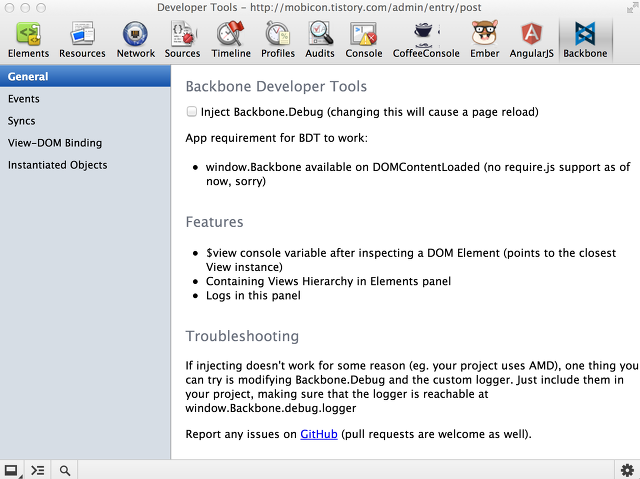Viewport: 640px width, 479px height.
Task: Open the Elements panel
Action: [28, 40]
